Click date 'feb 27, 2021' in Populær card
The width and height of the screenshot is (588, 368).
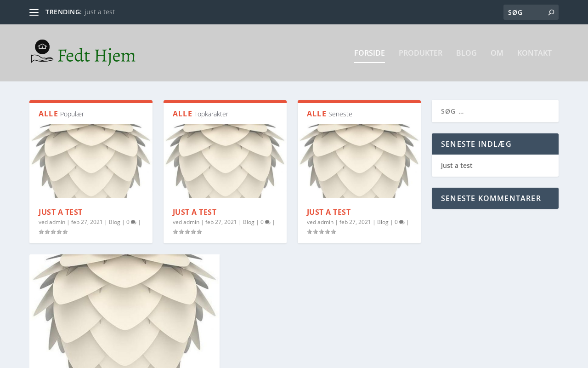point(87,222)
